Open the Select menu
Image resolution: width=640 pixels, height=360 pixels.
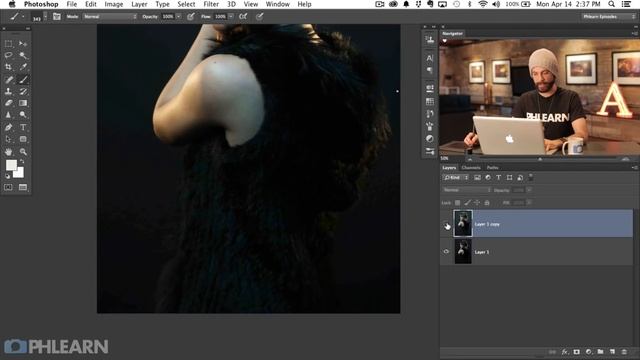[x=186, y=4]
